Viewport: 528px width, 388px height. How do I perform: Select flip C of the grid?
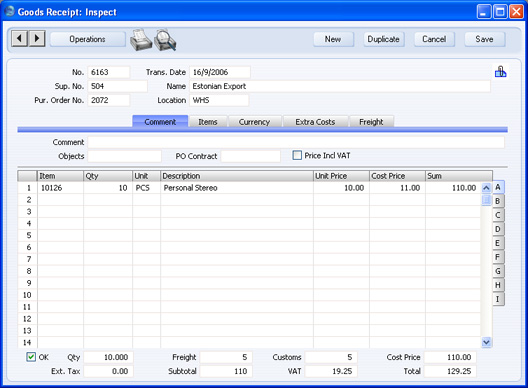coord(498,215)
